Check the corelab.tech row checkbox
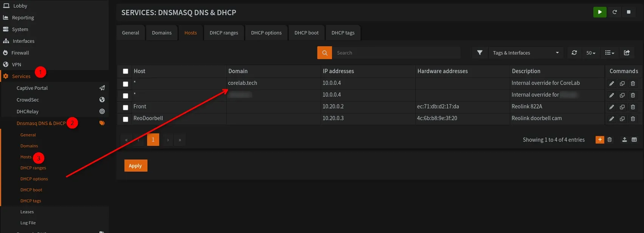The height and width of the screenshot is (233, 644). [126, 84]
